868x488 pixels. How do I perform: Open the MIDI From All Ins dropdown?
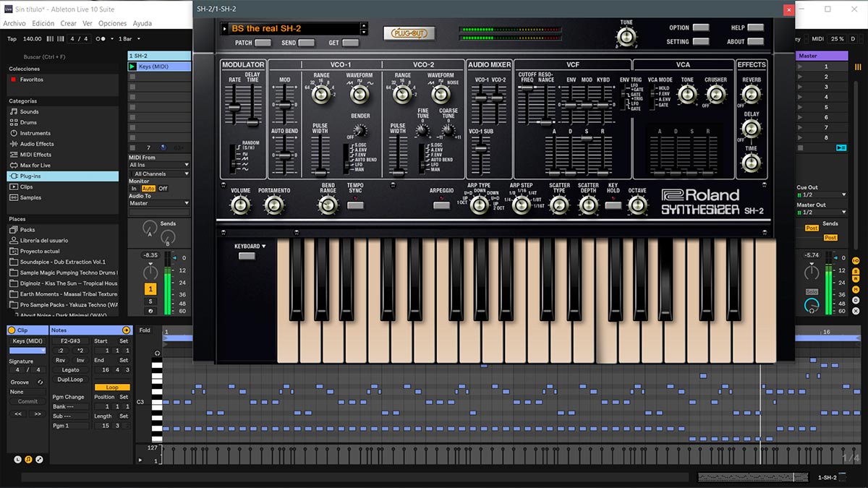(x=159, y=166)
